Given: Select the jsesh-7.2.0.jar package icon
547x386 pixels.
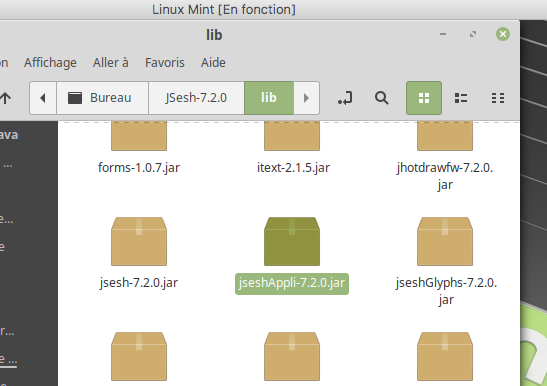Looking at the screenshot, I should pyautogui.click(x=139, y=242).
